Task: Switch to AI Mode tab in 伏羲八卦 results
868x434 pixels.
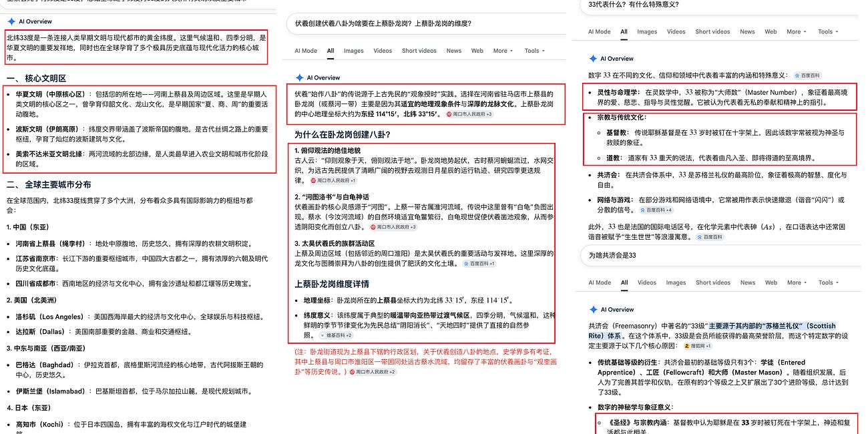Action: click(306, 51)
